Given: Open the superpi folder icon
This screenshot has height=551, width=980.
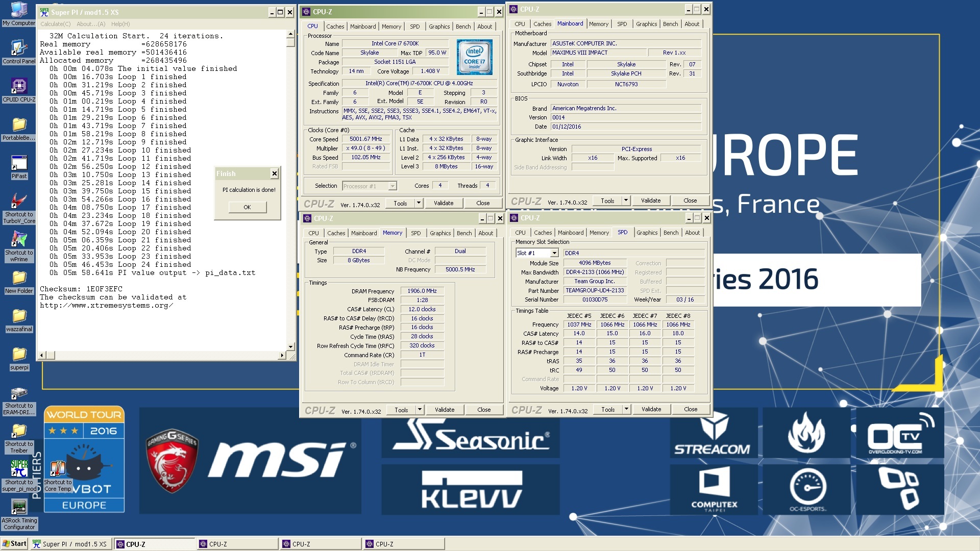Looking at the screenshot, I should (x=19, y=358).
